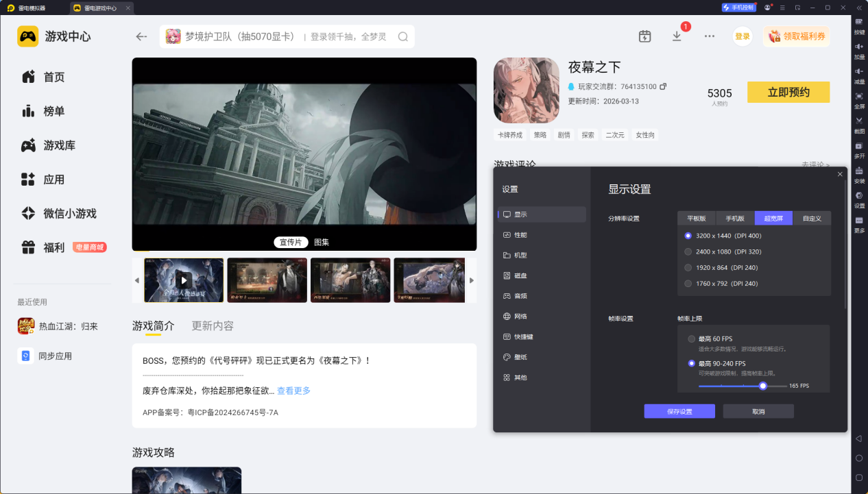Open 性能 performance settings section
The image size is (868, 494).
(542, 234)
